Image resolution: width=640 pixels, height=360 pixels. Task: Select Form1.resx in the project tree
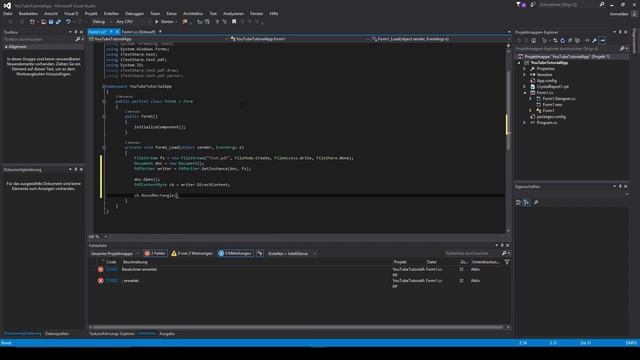(x=552, y=104)
